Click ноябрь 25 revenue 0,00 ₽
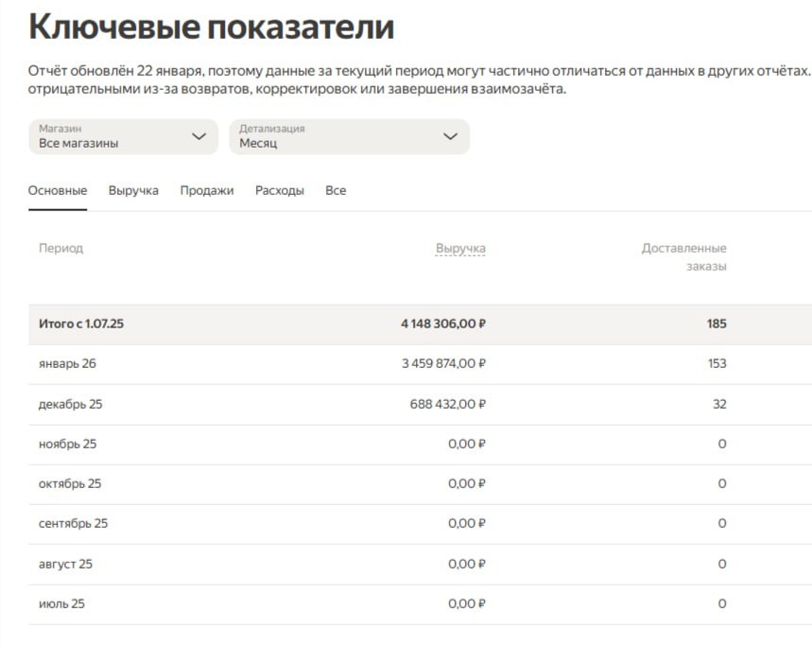812x646 pixels. (x=467, y=444)
